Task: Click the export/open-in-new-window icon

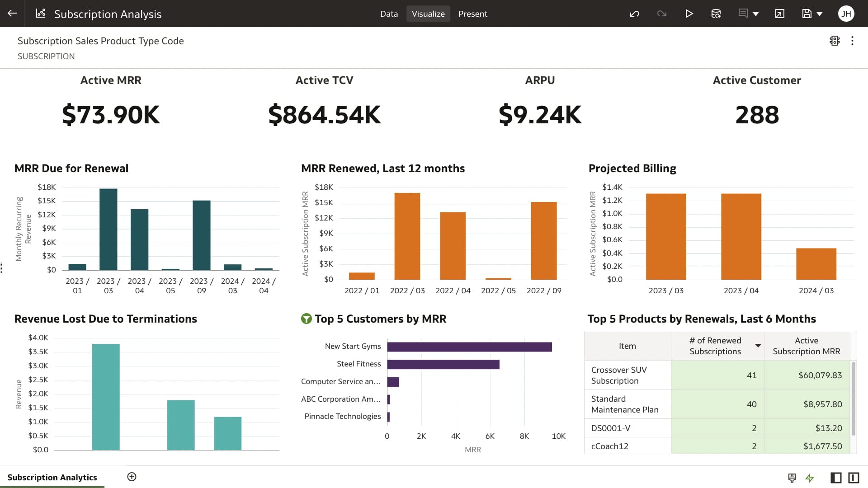Action: 779,14
